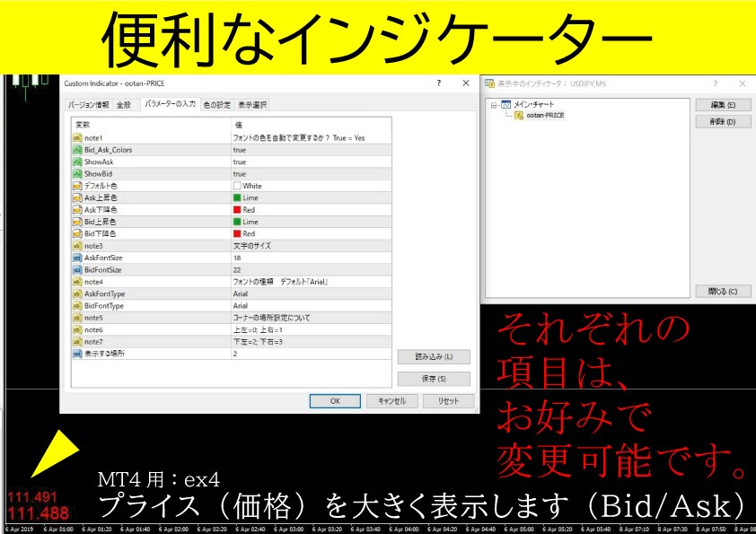Open the バージョン情報 tab
This screenshot has width=756, height=534.
point(88,105)
